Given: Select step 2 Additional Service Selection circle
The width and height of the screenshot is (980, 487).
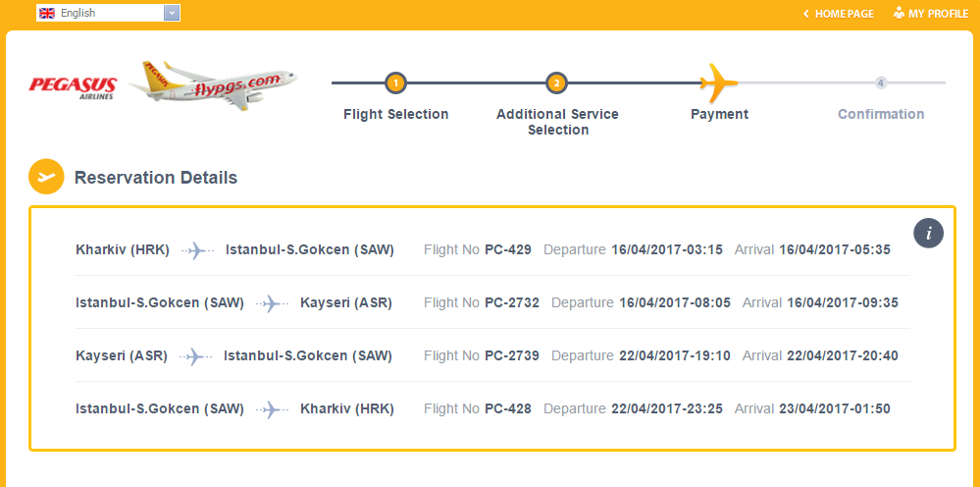Looking at the screenshot, I should coord(556,83).
